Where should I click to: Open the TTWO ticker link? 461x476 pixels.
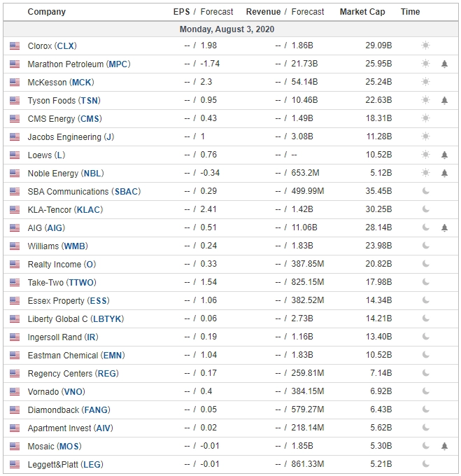pyautogui.click(x=81, y=283)
